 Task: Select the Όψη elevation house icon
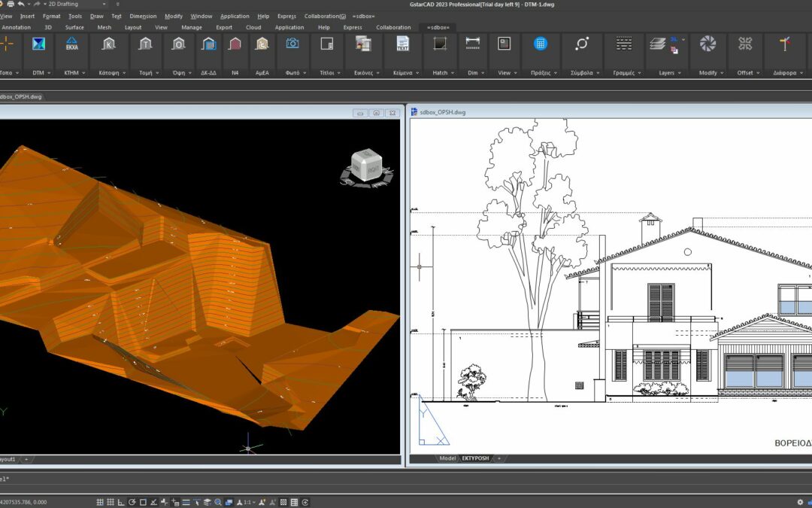click(178, 44)
